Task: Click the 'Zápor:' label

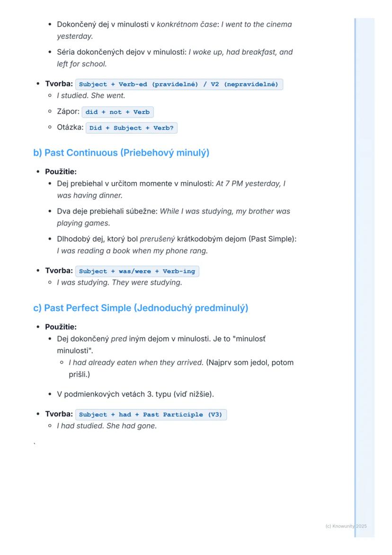Action: [68, 112]
